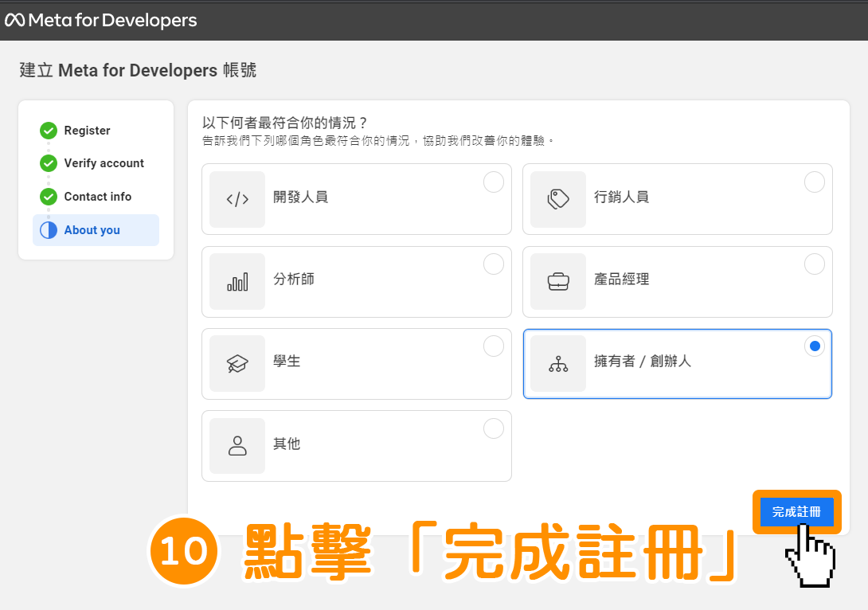
Task: Click the briefcase product manager icon
Action: [558, 282]
